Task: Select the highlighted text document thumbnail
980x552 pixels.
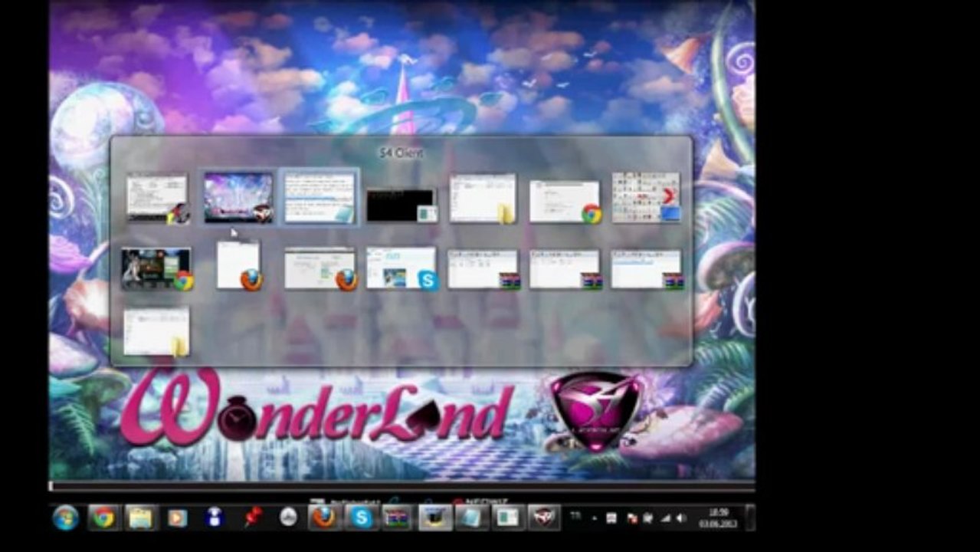Action: tap(320, 198)
